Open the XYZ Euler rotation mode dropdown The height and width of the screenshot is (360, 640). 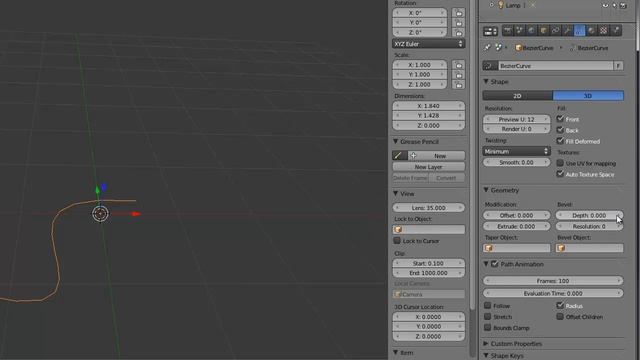(x=429, y=44)
